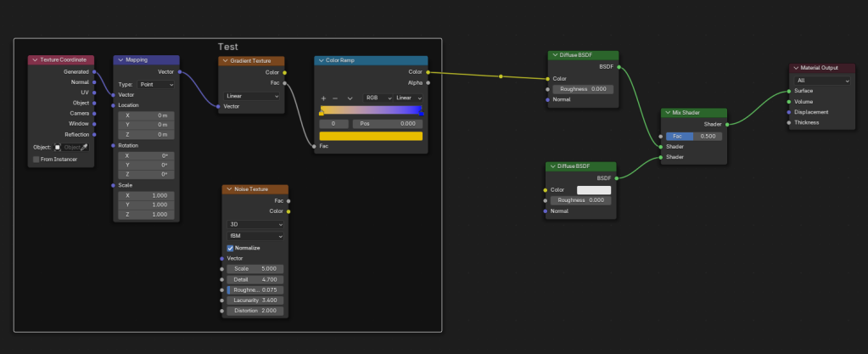
Task: Add a new color stop in Color Ramp
Action: tap(322, 98)
